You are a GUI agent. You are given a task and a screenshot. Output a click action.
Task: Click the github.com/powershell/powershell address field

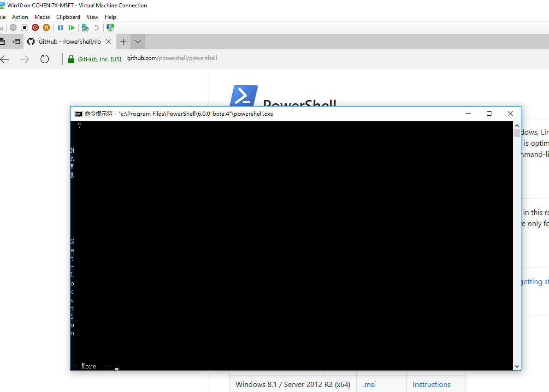click(x=172, y=58)
